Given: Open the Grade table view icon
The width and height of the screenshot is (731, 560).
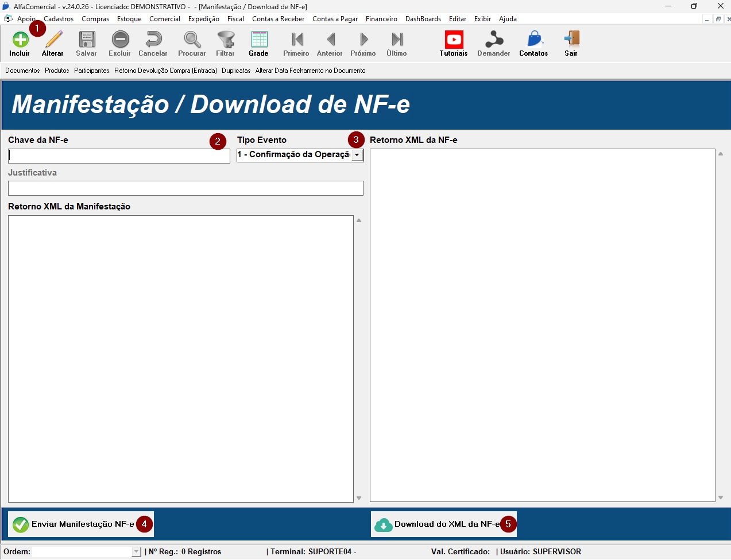Looking at the screenshot, I should pyautogui.click(x=259, y=40).
